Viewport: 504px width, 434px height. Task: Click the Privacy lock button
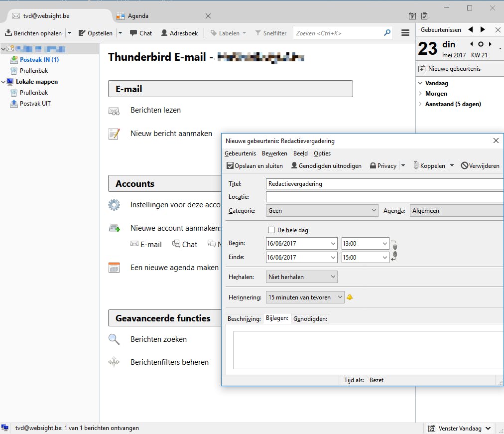pyautogui.click(x=383, y=165)
